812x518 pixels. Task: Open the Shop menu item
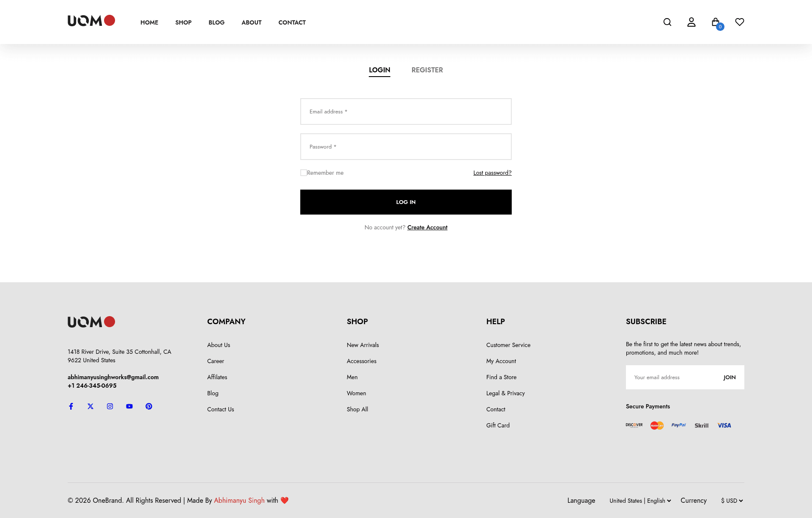tap(183, 22)
